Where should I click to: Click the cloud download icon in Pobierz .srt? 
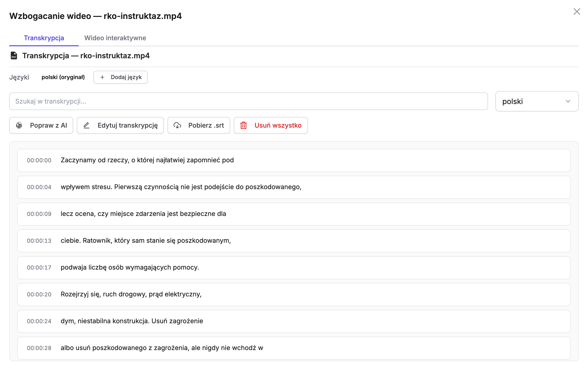(x=177, y=125)
